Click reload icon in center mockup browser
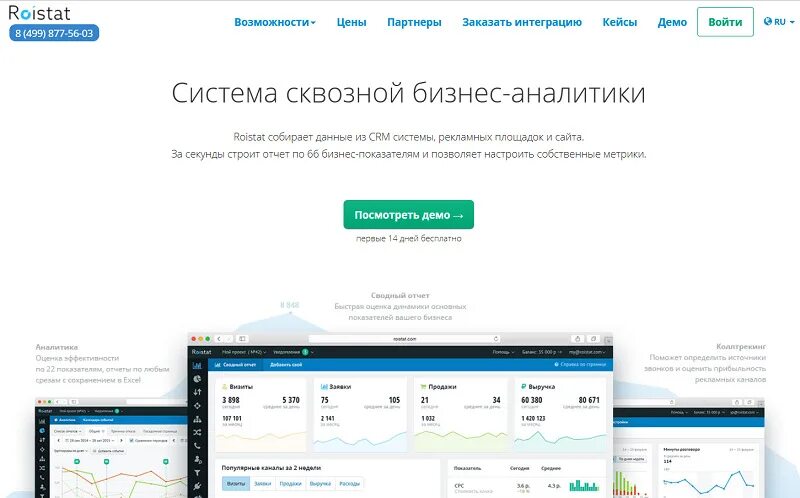The height and width of the screenshot is (498, 800). coord(495,339)
